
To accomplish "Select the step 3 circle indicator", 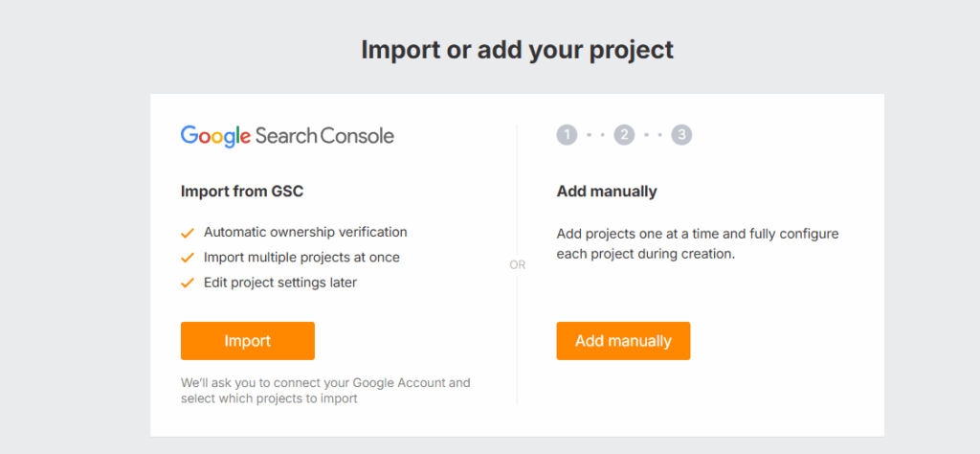I will 681,135.
